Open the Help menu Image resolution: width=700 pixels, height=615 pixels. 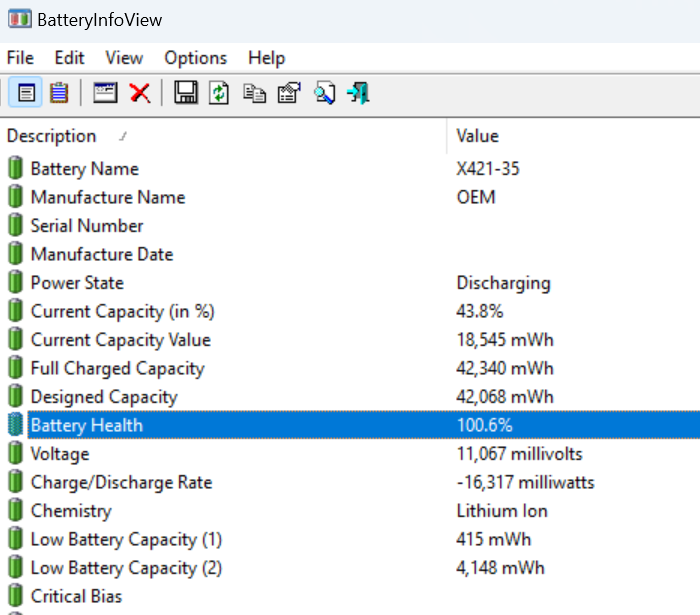click(x=267, y=58)
